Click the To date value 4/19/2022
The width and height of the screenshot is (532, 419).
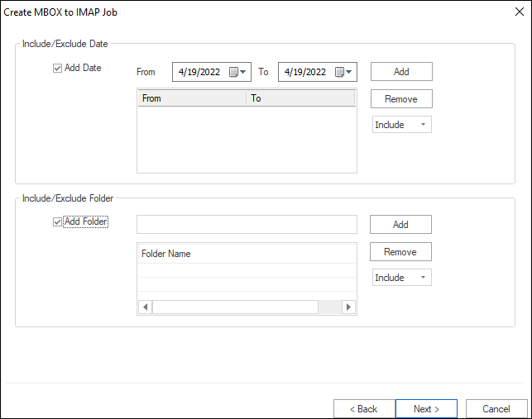(305, 72)
